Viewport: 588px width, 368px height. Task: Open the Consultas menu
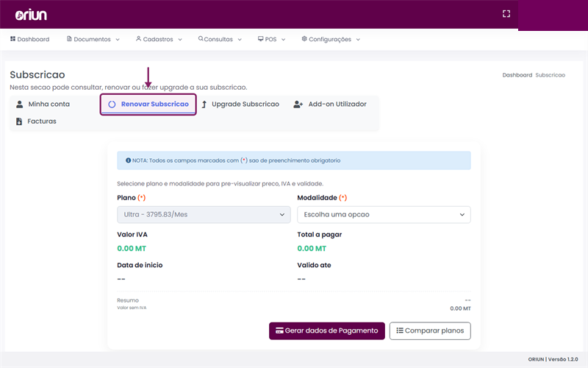click(220, 39)
